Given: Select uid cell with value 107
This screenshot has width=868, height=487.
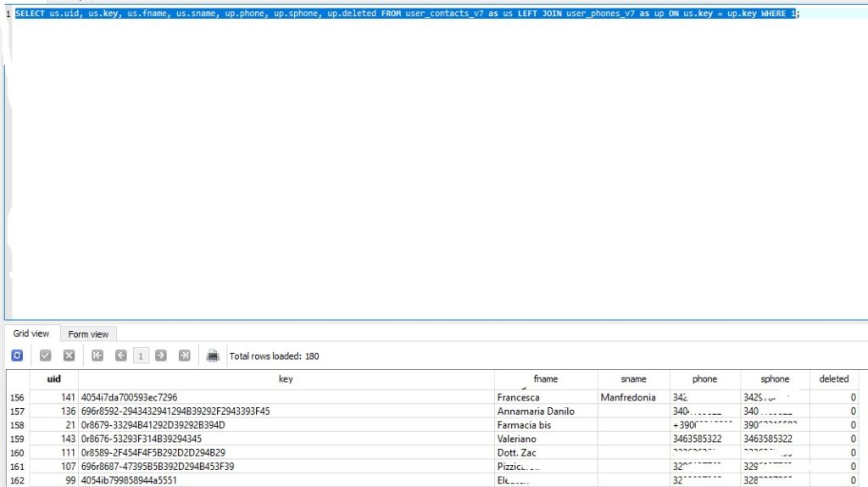Looking at the screenshot, I should 53,467.
